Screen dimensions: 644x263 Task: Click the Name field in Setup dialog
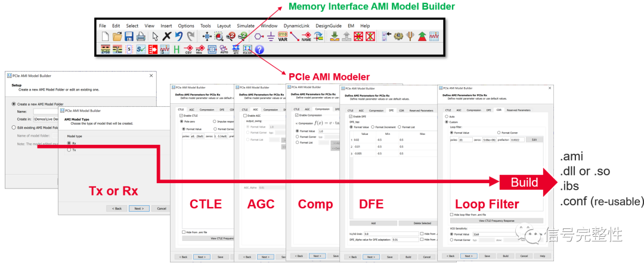pos(46,112)
